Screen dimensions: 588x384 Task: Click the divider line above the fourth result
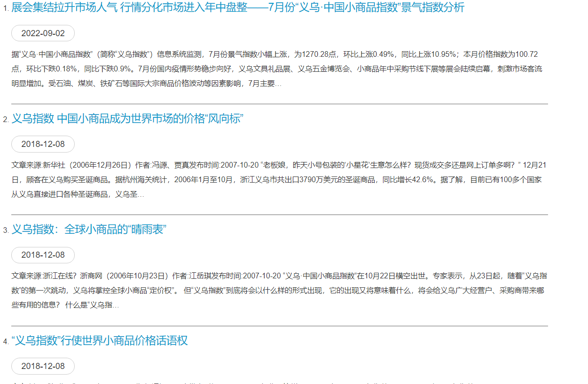(279, 326)
